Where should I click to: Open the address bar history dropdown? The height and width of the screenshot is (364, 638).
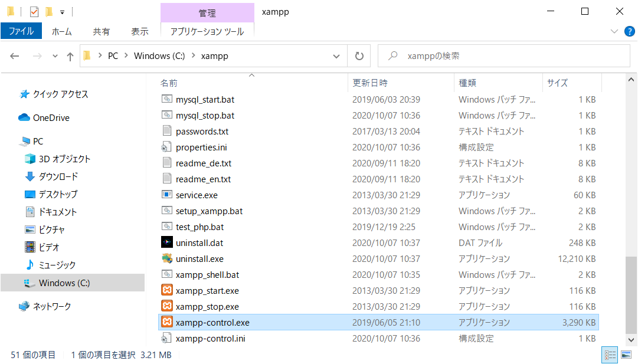tap(336, 56)
